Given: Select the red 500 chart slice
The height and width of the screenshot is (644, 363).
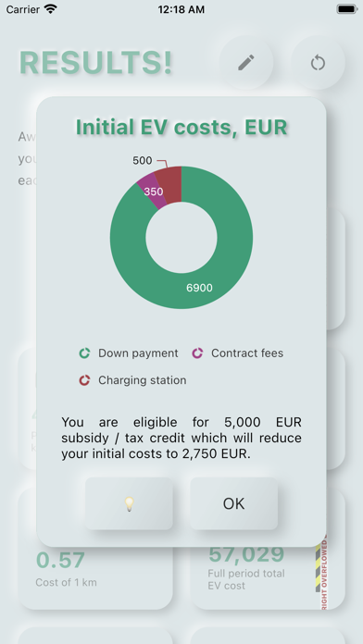Looking at the screenshot, I should click(169, 184).
